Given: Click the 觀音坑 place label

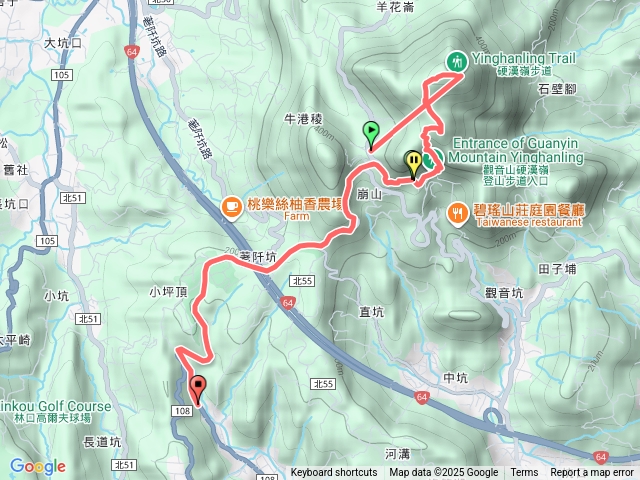Looking at the screenshot, I should tap(504, 293).
